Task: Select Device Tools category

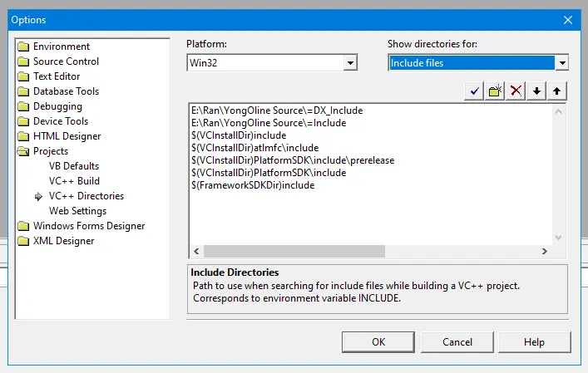Action: tap(61, 121)
